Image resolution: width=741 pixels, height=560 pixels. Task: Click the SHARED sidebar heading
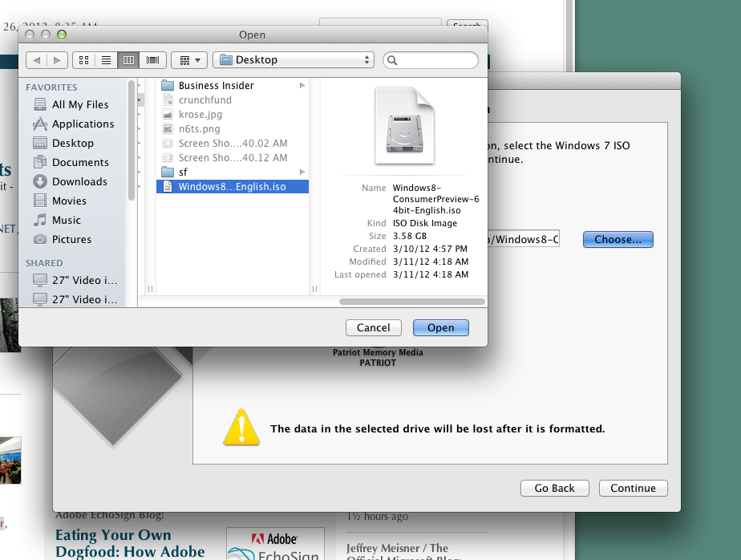tap(44, 263)
